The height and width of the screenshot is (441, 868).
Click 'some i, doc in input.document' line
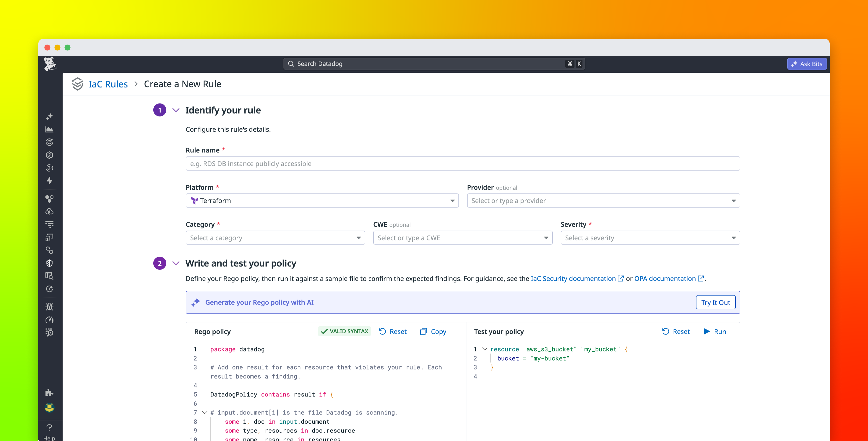(x=277, y=421)
